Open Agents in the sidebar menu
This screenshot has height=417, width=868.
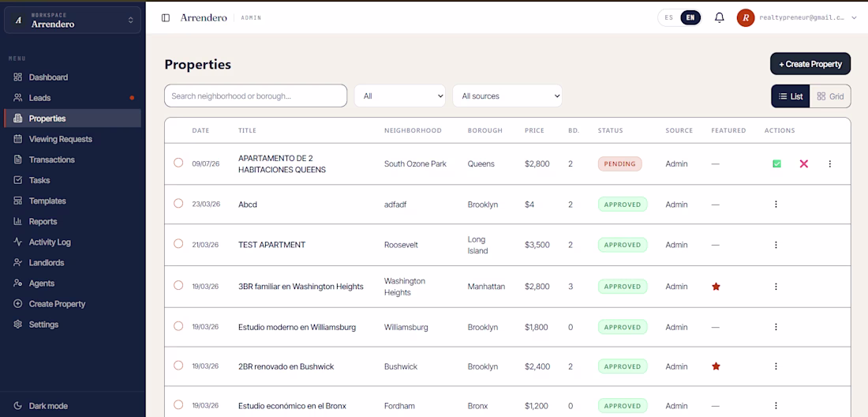click(73, 283)
